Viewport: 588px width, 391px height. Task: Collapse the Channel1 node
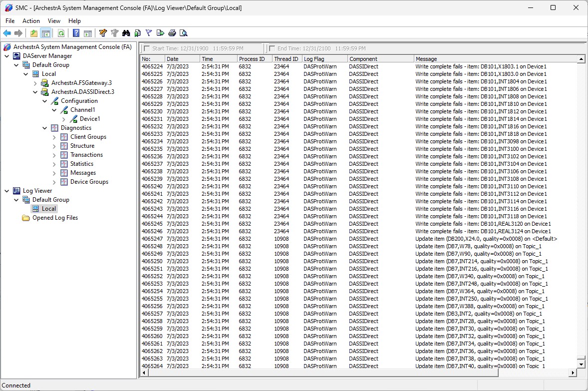54,110
